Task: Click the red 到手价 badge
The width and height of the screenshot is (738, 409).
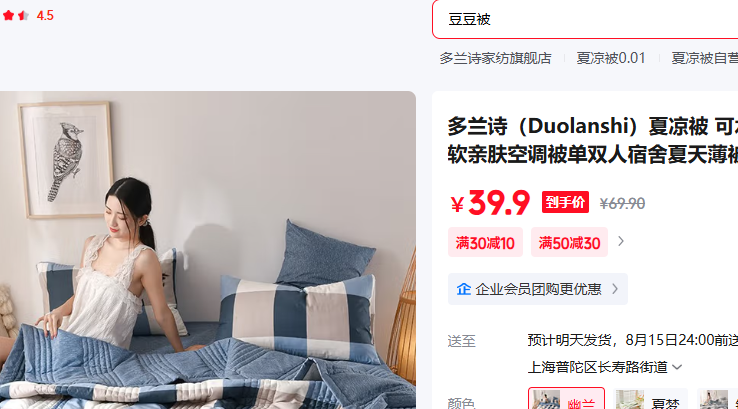Action: [565, 202]
